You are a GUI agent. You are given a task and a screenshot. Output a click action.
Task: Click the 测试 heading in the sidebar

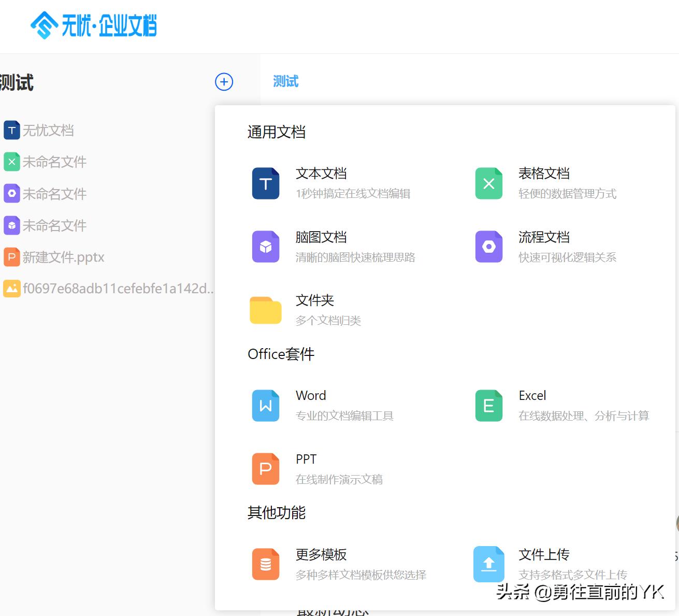[x=17, y=82]
